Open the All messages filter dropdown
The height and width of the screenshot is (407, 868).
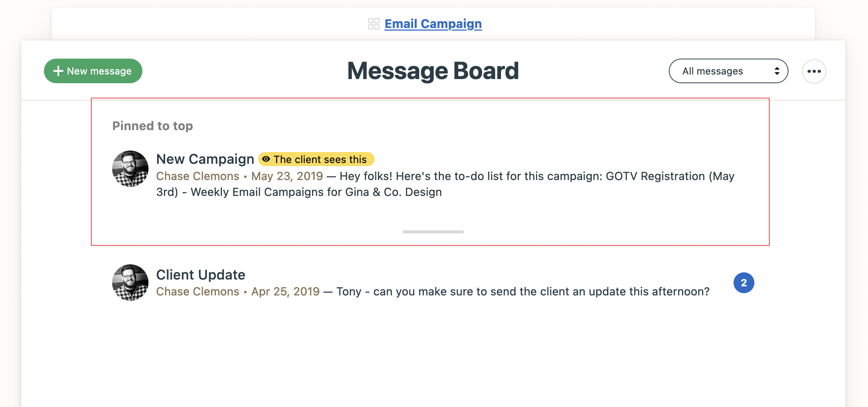pos(727,71)
